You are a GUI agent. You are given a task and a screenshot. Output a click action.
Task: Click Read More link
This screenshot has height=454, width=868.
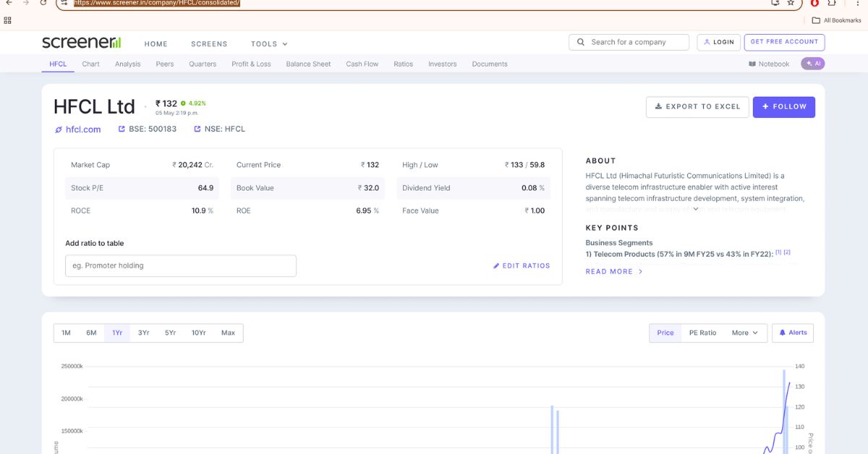[614, 271]
